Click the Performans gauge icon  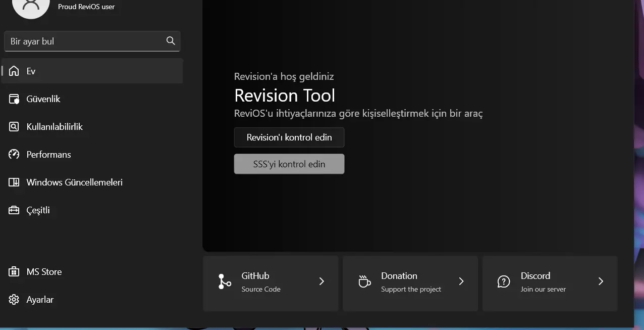click(14, 155)
